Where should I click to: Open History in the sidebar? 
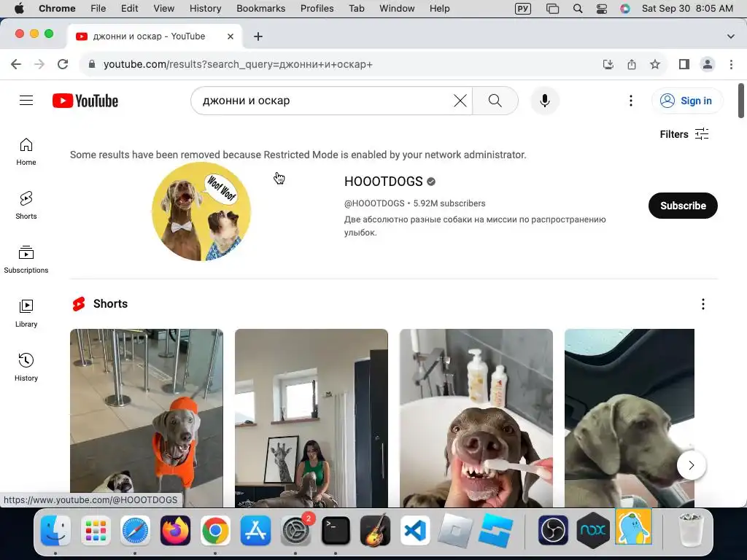click(26, 367)
